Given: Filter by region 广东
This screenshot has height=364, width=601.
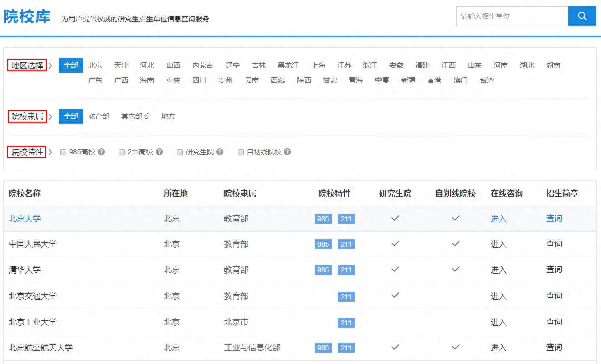Looking at the screenshot, I should pyautogui.click(x=95, y=80).
